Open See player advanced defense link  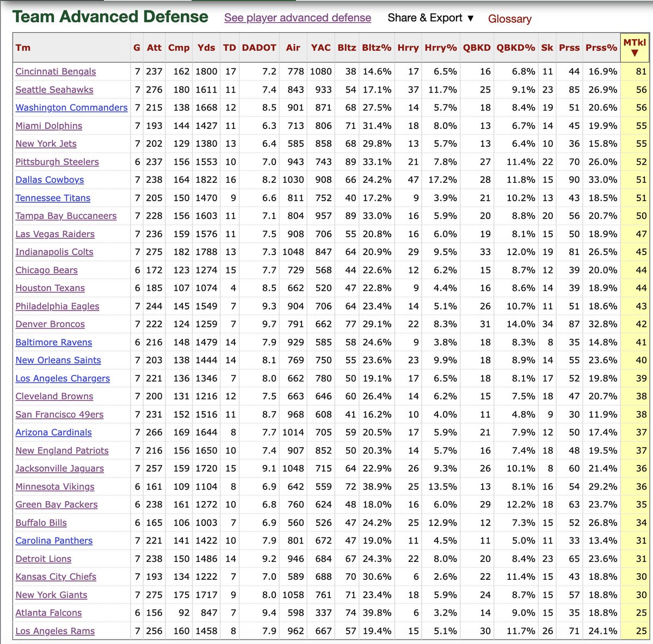tap(298, 18)
